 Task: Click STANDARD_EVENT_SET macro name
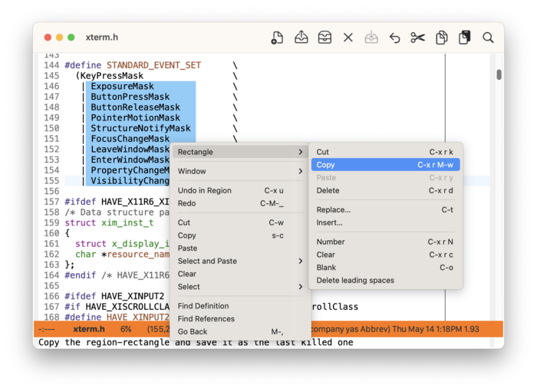pyautogui.click(x=153, y=65)
